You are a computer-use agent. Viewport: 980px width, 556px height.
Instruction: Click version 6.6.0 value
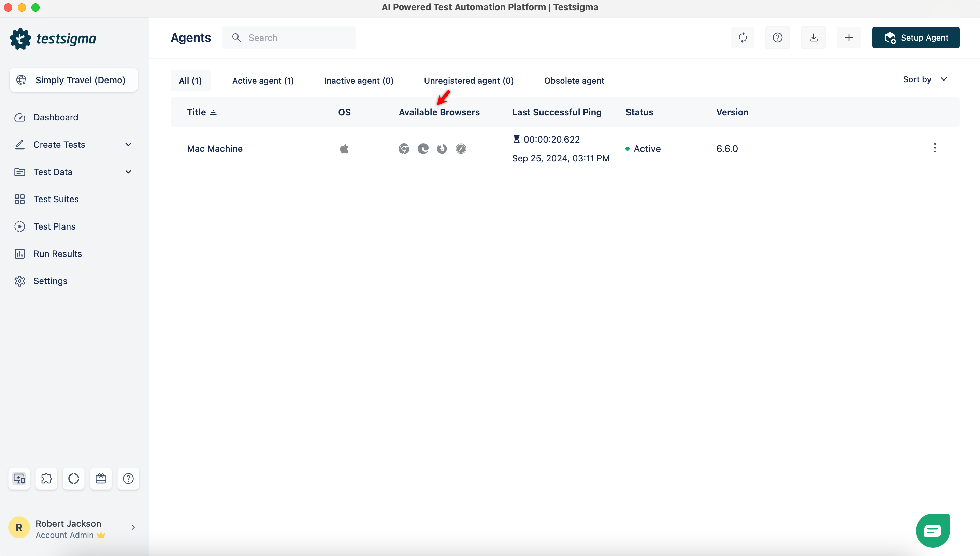[727, 148]
